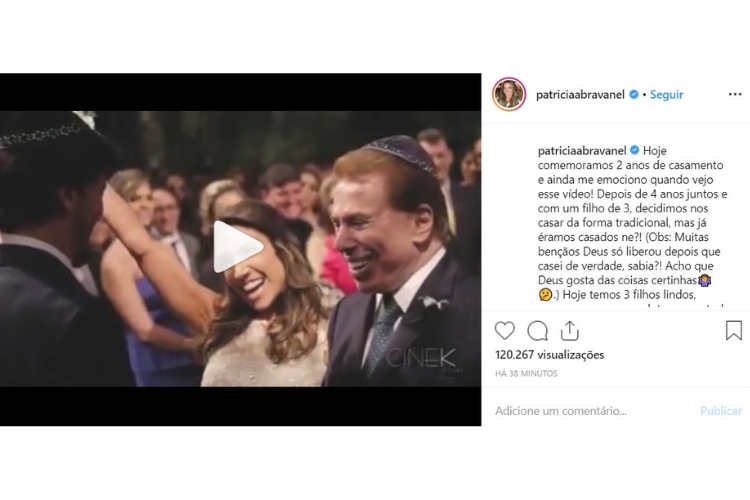This screenshot has height=500, width=750.
Task: Open comments via the speech bubble icon
Action: click(537, 331)
